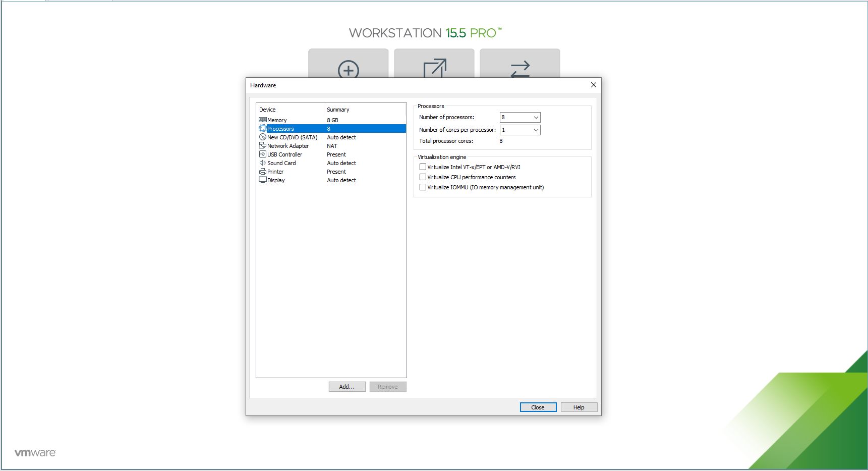
Task: Select New CD/DVD (SATA) row label
Action: [293, 137]
